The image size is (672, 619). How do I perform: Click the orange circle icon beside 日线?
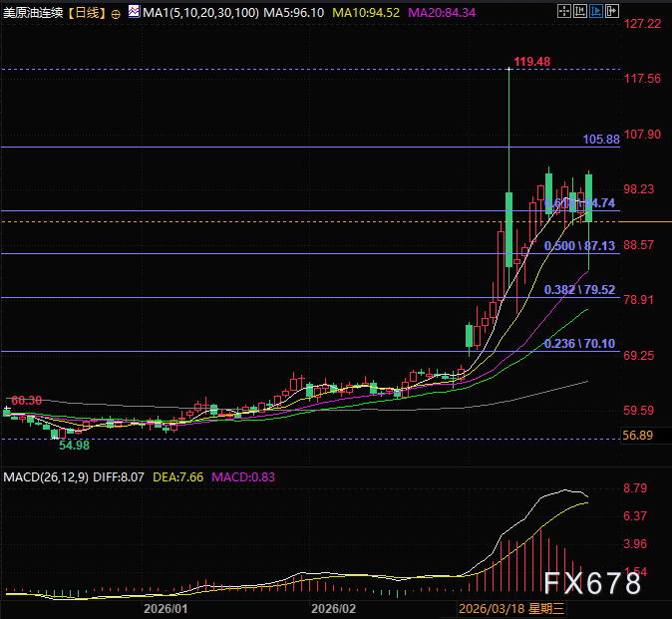click(x=117, y=13)
